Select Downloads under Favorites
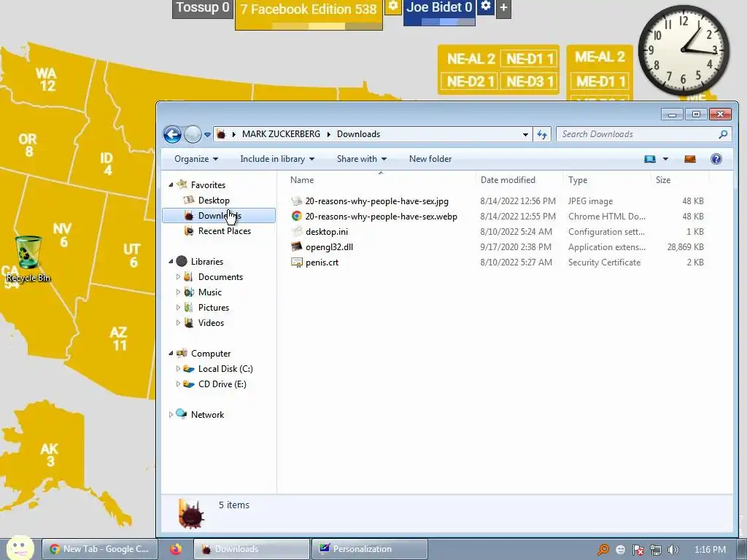The image size is (747, 560). 219,216
